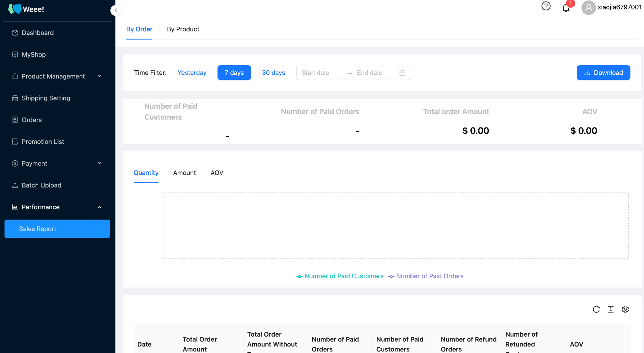Click the Download button
Screen dimensions: 644x353
coord(603,73)
